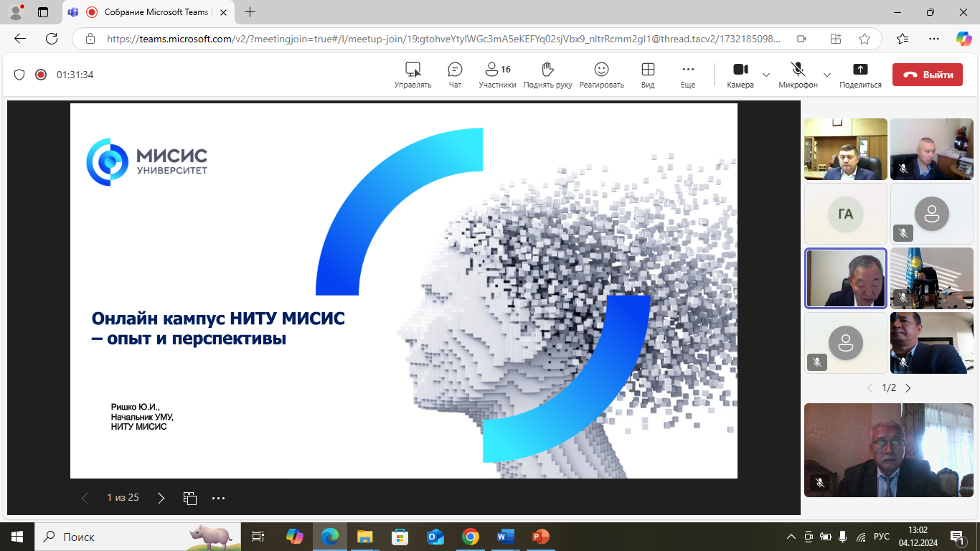Show previous page of participant videos

(870, 388)
